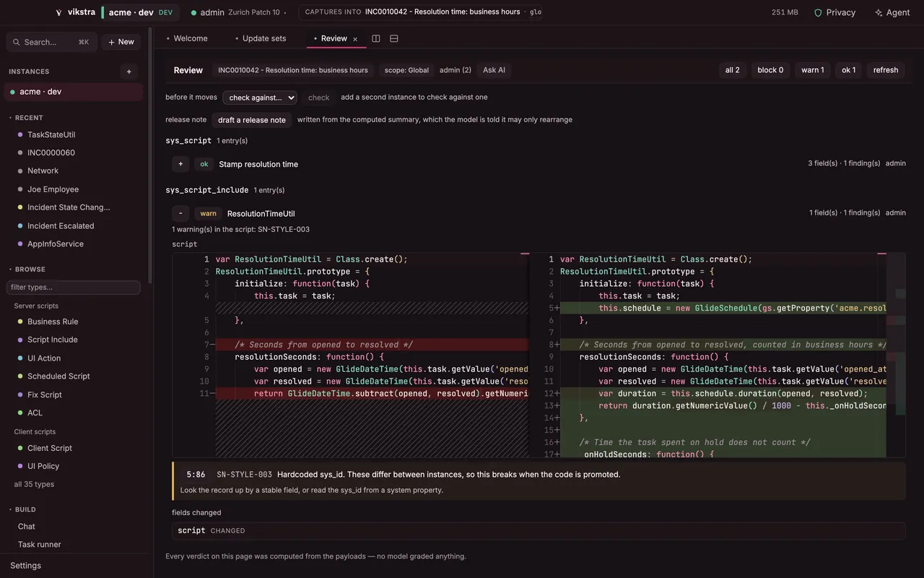
Task: Split the editor side by side
Action: point(376,38)
